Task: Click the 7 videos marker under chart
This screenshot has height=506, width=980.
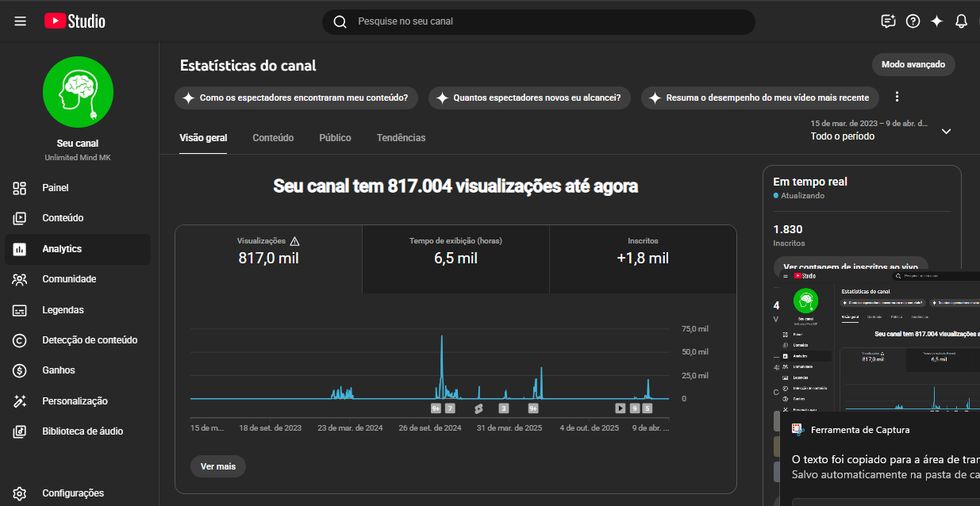Action: point(450,408)
